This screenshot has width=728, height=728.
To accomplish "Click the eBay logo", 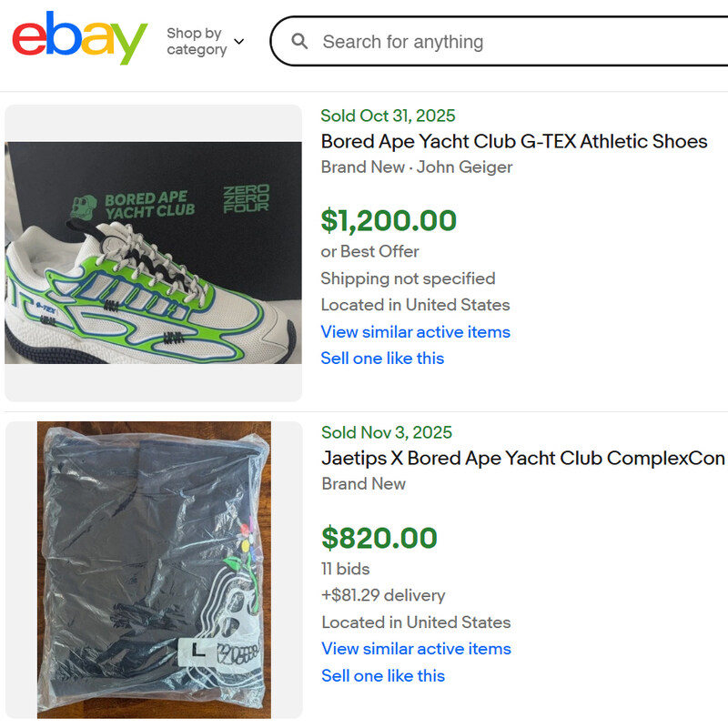I will tap(79, 39).
